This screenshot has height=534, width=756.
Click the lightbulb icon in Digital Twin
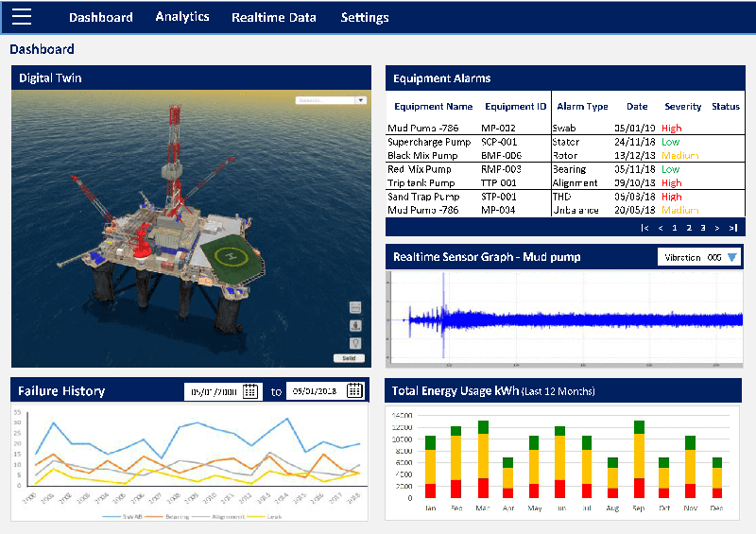(x=355, y=343)
